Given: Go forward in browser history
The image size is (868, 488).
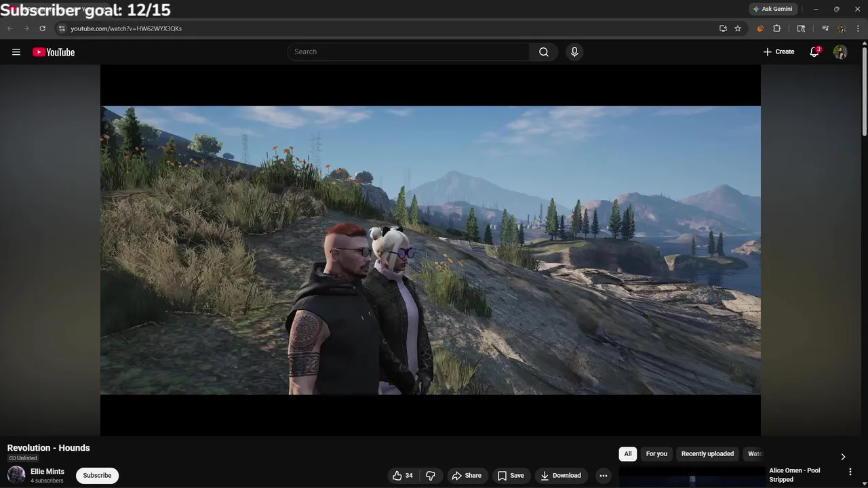Looking at the screenshot, I should click(26, 28).
